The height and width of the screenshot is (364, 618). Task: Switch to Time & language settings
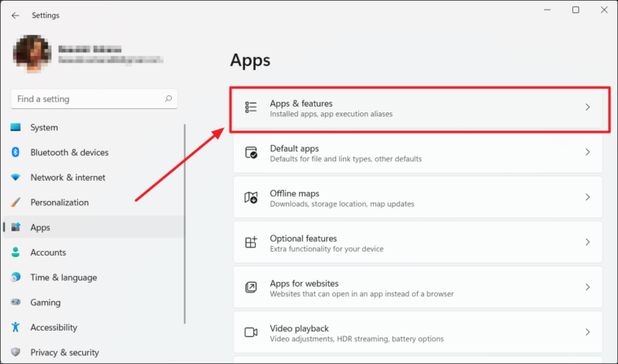[x=64, y=277]
